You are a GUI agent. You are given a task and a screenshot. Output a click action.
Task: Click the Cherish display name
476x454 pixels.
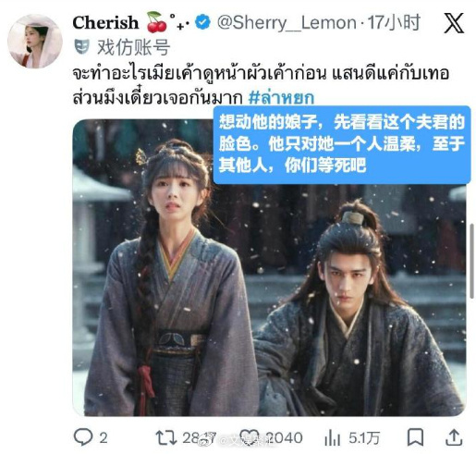point(105,23)
